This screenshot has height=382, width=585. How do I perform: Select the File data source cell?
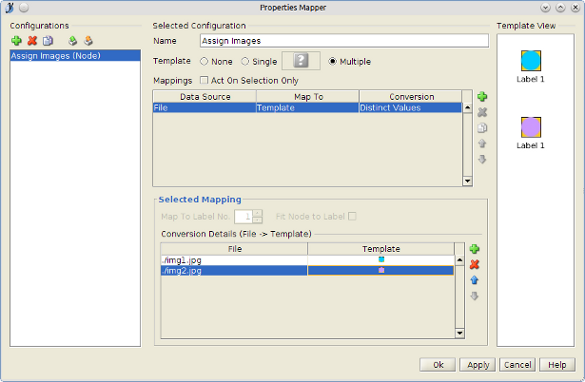pyautogui.click(x=204, y=108)
